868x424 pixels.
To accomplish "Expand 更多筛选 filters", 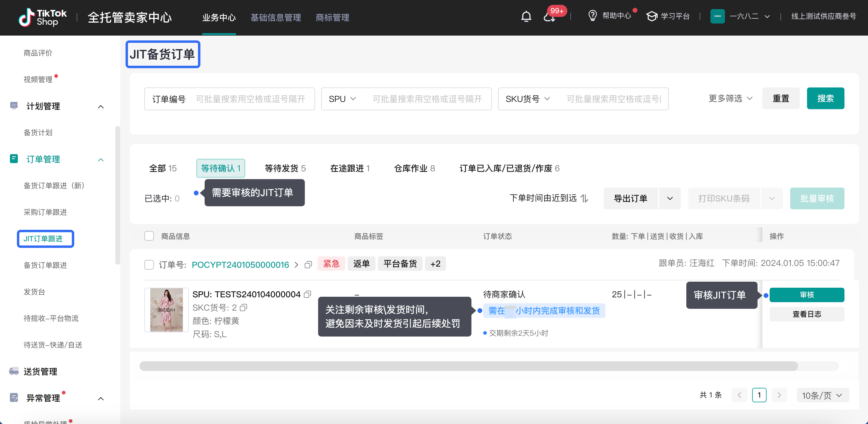I will [730, 98].
